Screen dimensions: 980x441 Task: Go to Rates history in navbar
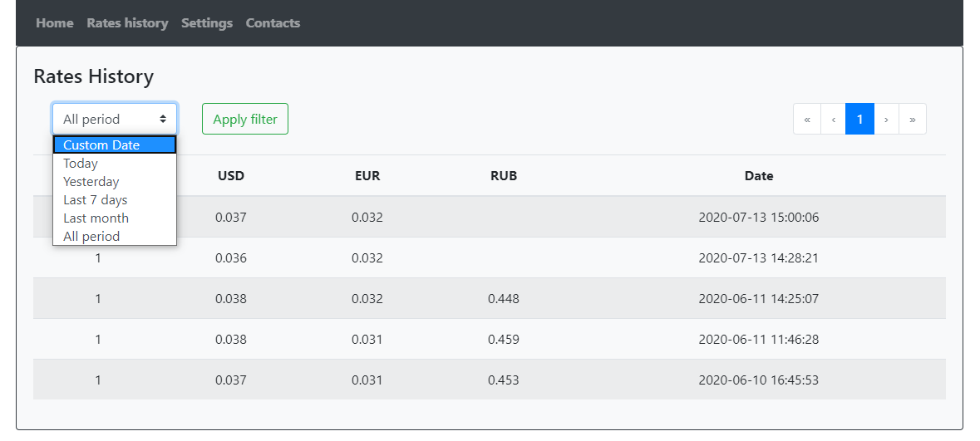(127, 23)
